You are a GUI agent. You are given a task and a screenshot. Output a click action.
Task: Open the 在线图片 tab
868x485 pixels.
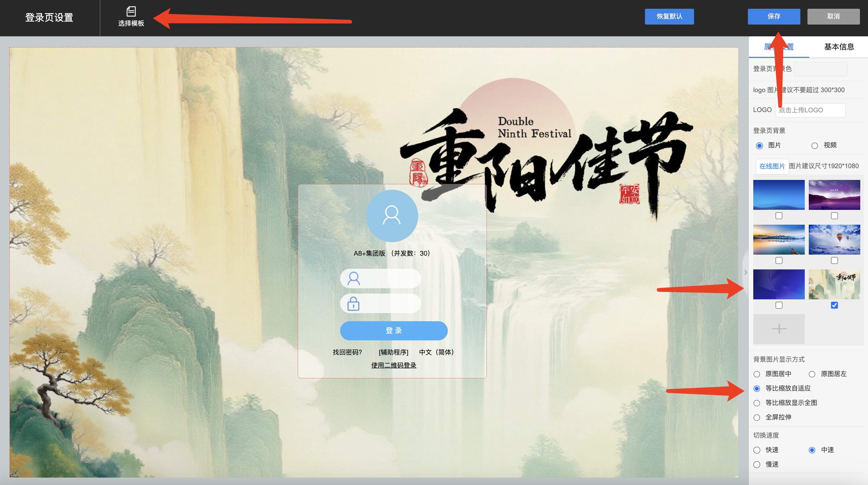point(772,166)
